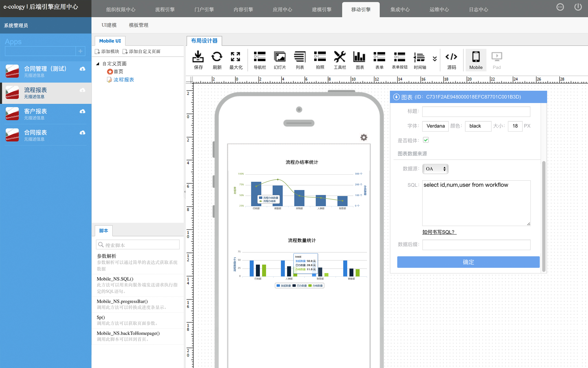The image size is (588, 368).
Task: Click cloud icon for 流程报表 app
Action: (82, 90)
